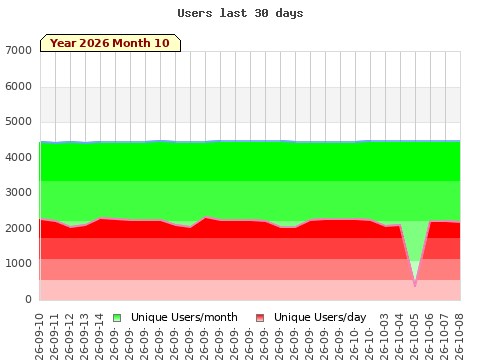This screenshot has width=480, height=360.
Task: Click the red Unique Users/day legend swatch
Action: click(260, 318)
